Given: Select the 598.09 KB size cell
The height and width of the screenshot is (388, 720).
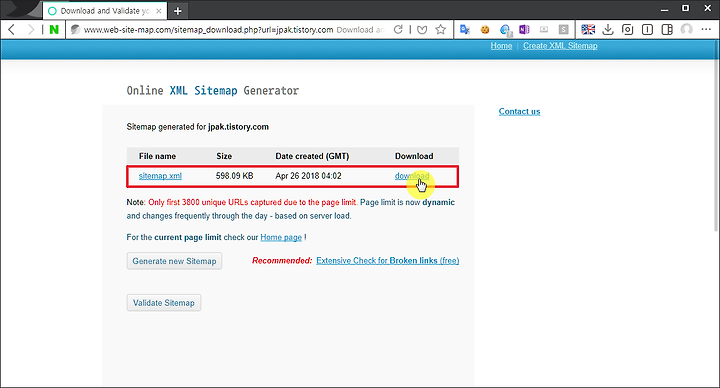Looking at the screenshot, I should coord(235,176).
